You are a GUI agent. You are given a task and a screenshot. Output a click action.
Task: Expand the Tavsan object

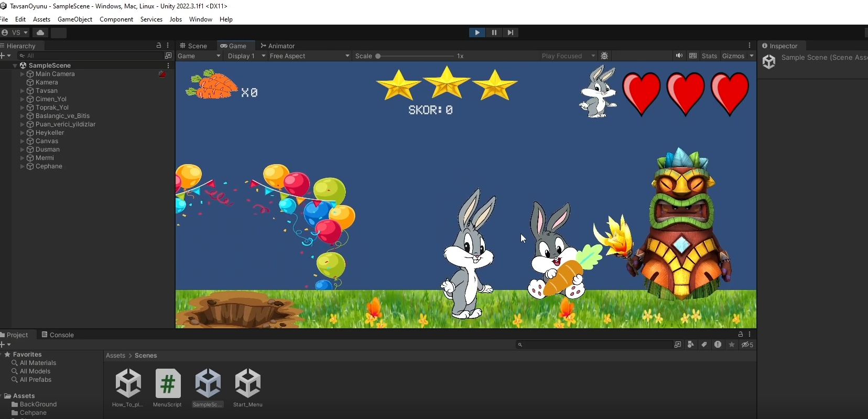(23, 91)
